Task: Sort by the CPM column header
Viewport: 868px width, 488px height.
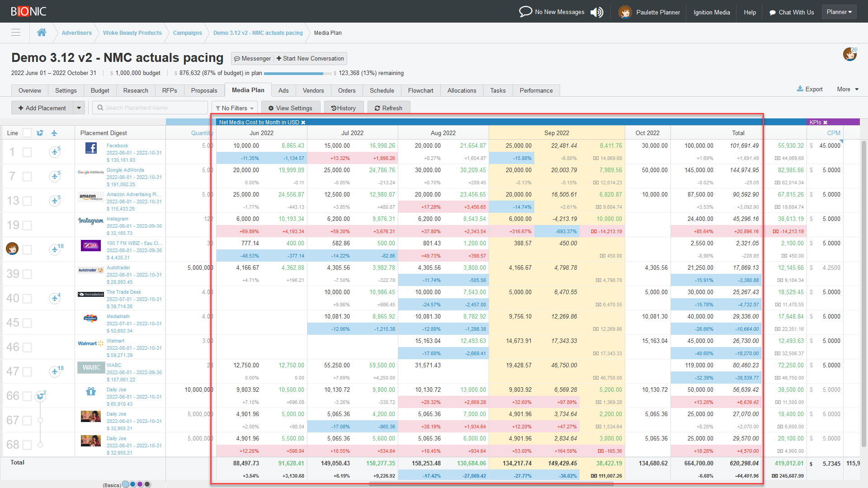Action: click(x=834, y=133)
